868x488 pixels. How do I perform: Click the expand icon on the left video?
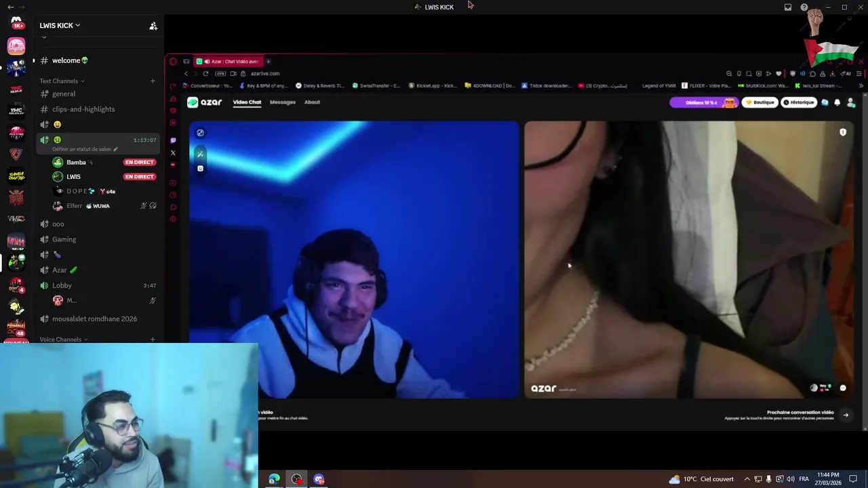pyautogui.click(x=200, y=133)
